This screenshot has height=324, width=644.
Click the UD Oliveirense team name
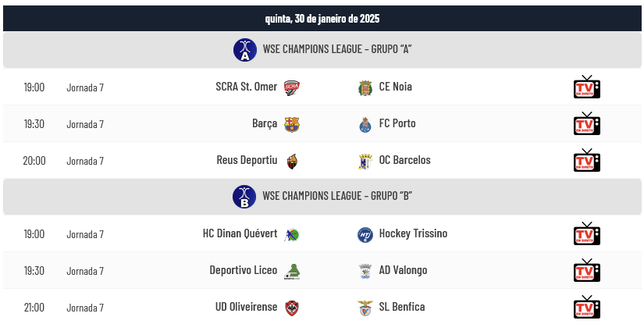pyautogui.click(x=246, y=307)
